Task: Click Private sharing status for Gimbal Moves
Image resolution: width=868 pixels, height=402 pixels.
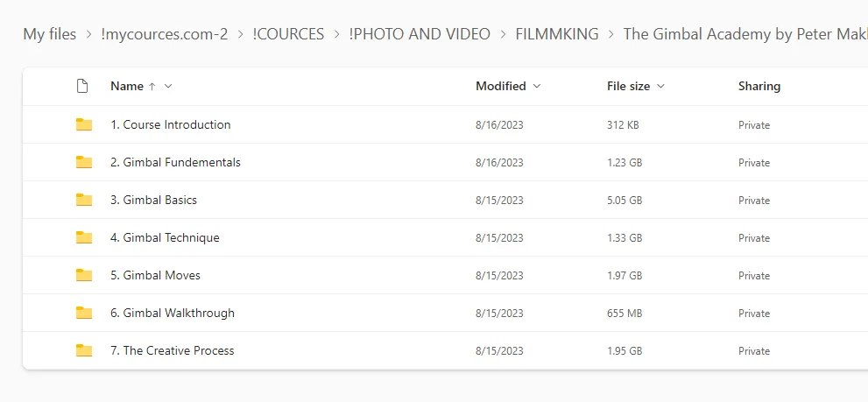Action: (x=753, y=275)
